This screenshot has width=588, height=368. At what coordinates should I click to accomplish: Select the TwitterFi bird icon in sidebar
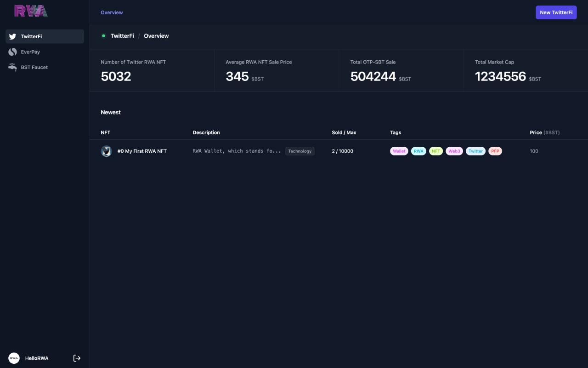(x=12, y=36)
